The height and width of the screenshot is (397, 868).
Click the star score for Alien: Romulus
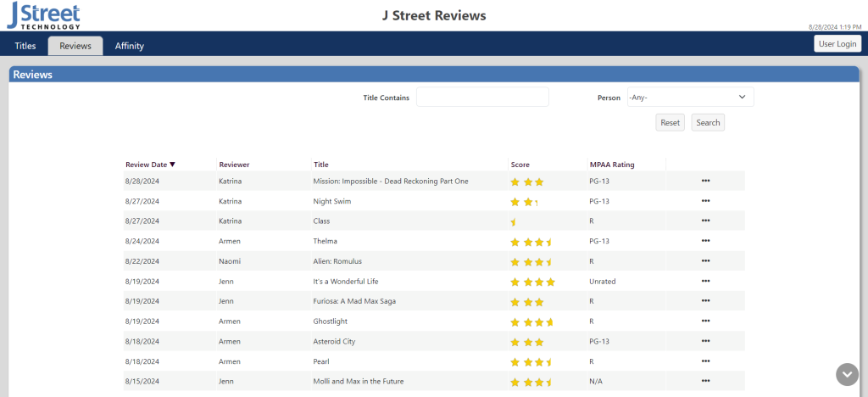pos(531,262)
